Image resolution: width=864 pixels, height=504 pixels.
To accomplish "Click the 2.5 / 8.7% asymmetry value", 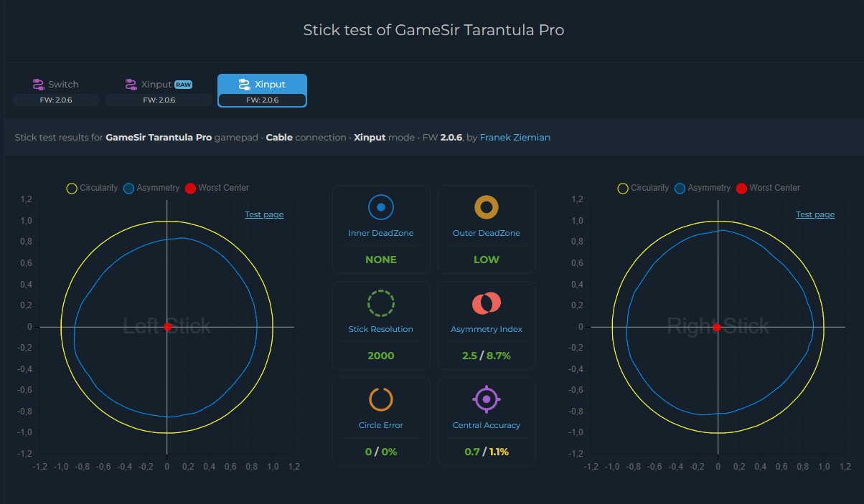I will pyautogui.click(x=487, y=356).
